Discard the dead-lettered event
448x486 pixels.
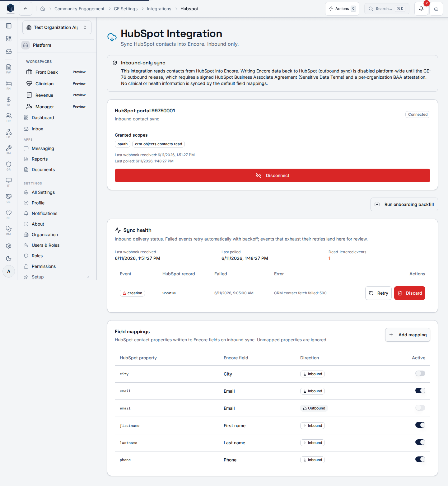click(x=410, y=293)
